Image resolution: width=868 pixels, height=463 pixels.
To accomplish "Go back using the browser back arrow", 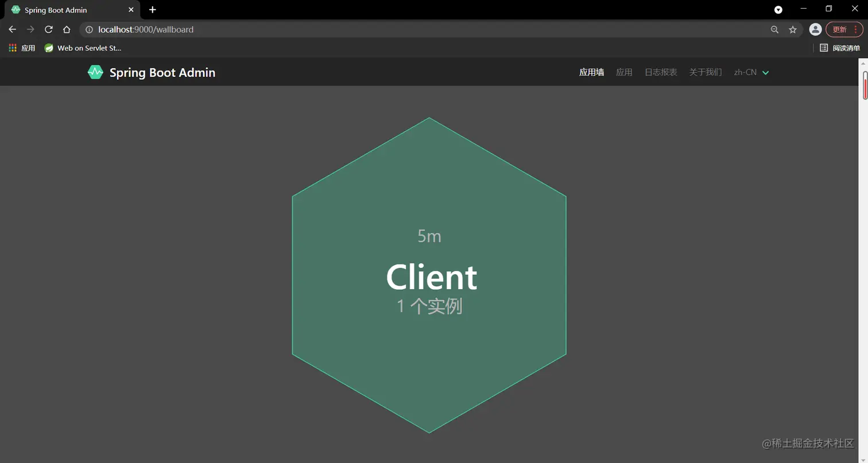I will pyautogui.click(x=13, y=29).
